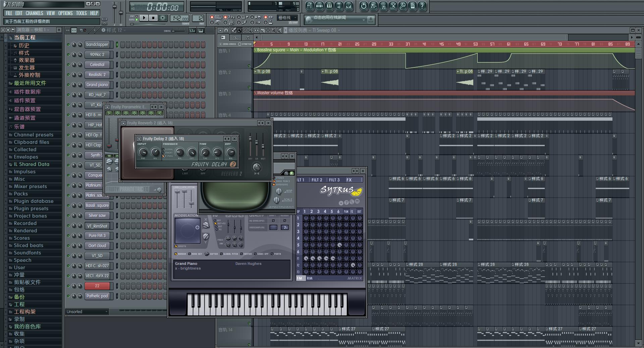
Task: Toggle typing keyboard to piano option
Action: (x=215, y=17)
